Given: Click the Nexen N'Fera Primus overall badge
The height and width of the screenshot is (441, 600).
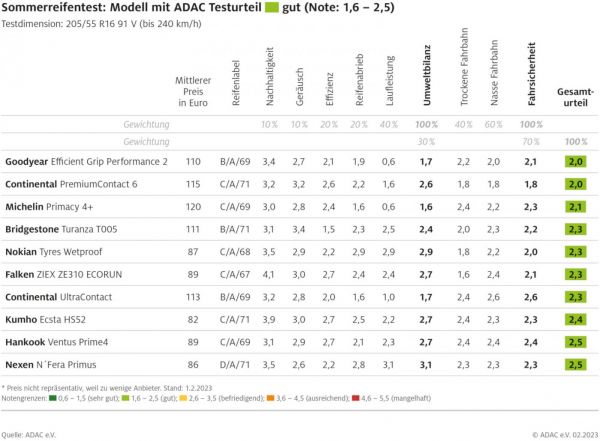Looking at the screenshot, I should pyautogui.click(x=575, y=366).
